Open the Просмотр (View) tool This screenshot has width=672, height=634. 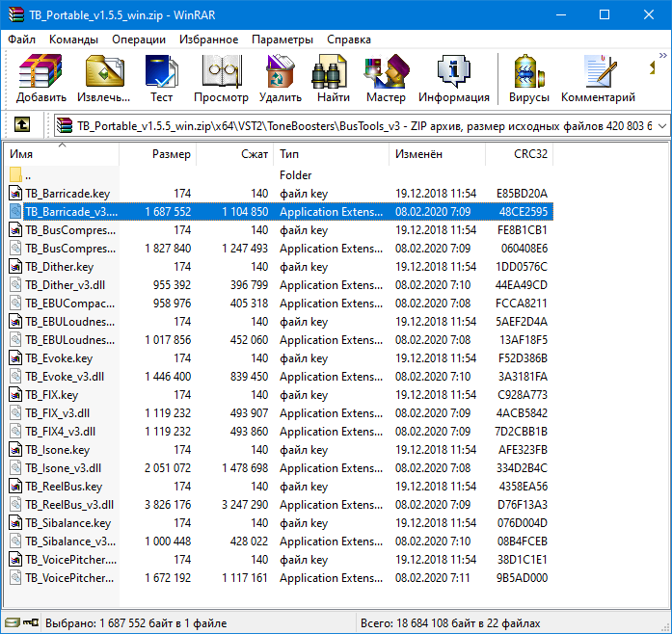pyautogui.click(x=221, y=70)
